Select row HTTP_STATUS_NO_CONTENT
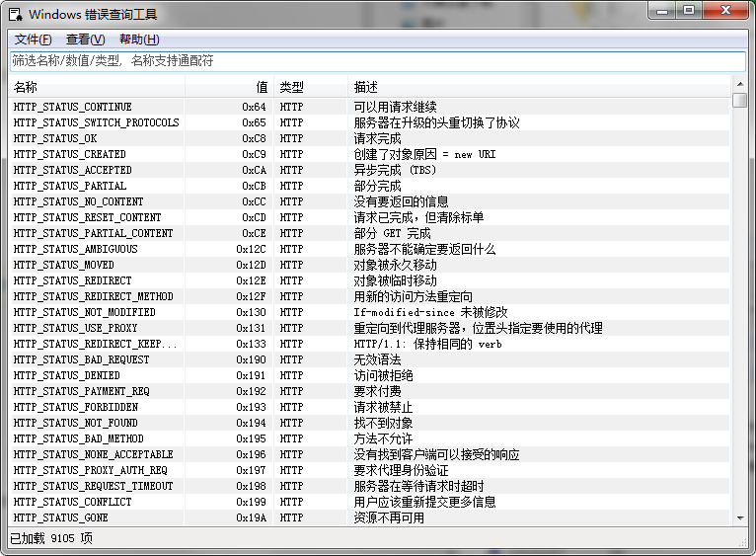 pos(369,201)
